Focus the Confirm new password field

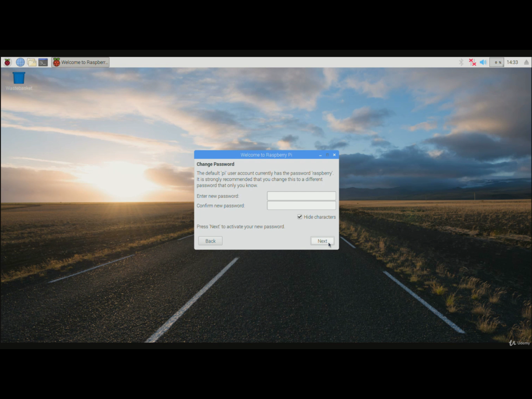pyautogui.click(x=301, y=205)
